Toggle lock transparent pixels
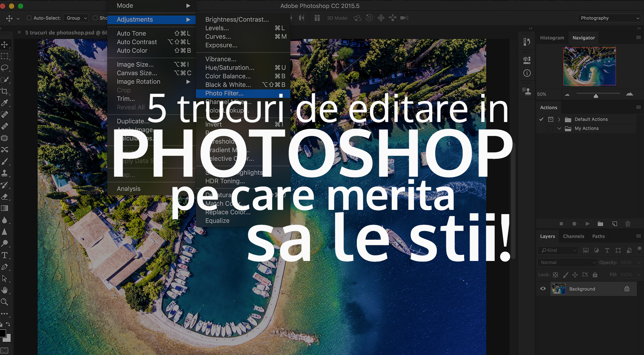Screen dimensions: 644x355 (556, 275)
